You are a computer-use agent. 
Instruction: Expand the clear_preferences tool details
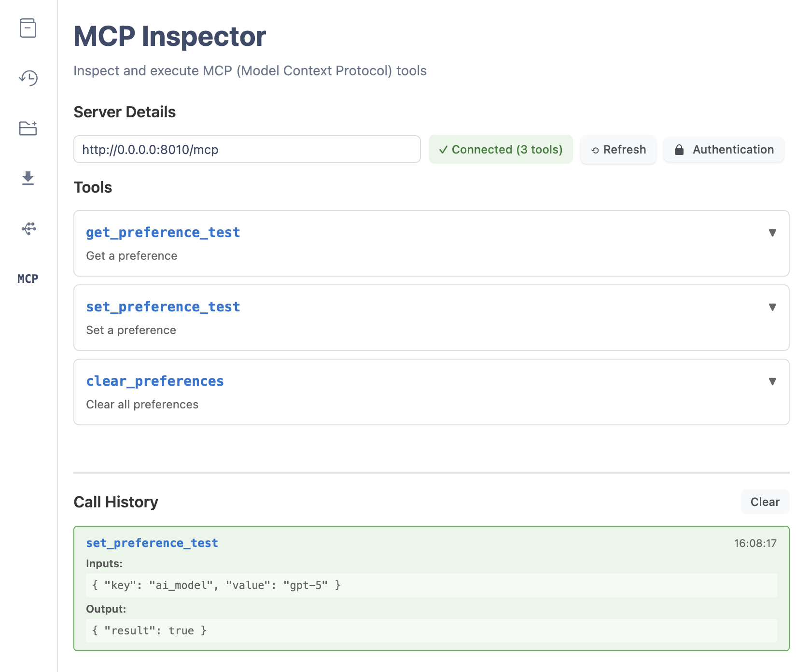click(x=773, y=380)
